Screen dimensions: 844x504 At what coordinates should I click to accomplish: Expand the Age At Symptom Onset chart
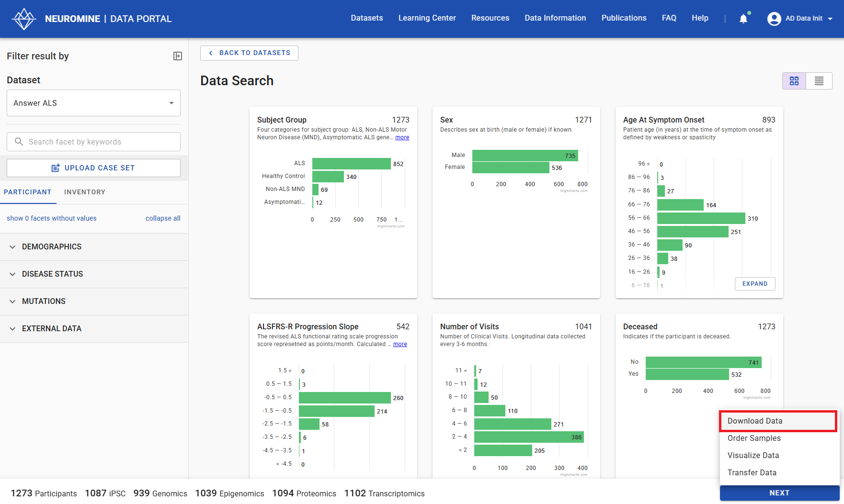[x=754, y=284]
